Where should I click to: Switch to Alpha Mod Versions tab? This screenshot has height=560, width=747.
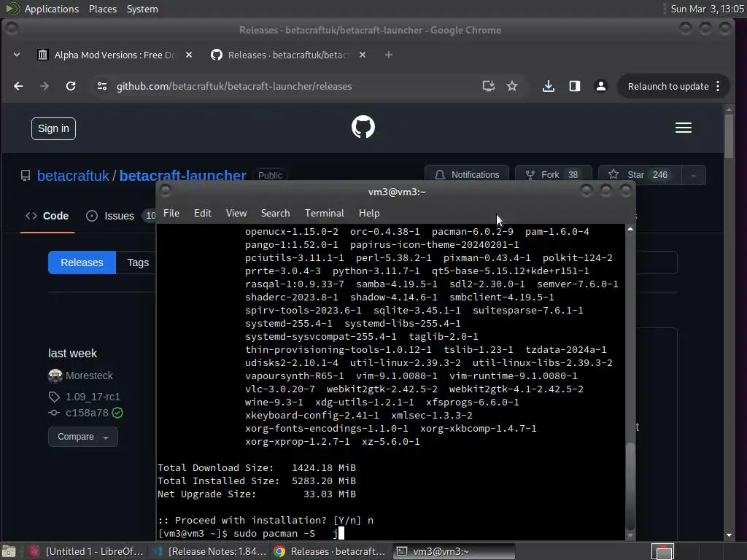point(115,55)
